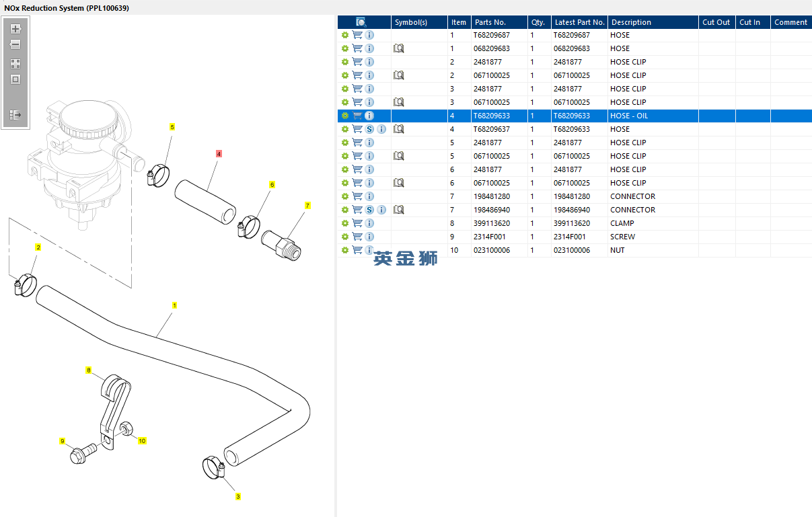Click the Comment column header
The width and height of the screenshot is (812, 517).
(791, 22)
